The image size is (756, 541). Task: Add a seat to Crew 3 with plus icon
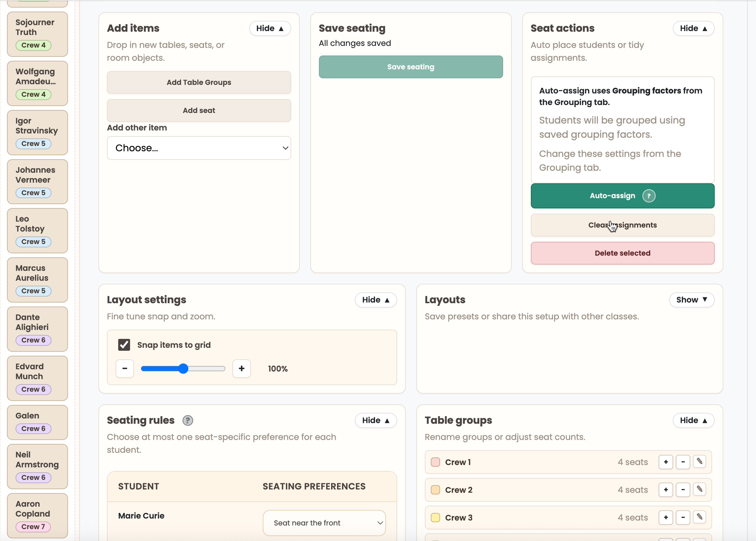pyautogui.click(x=666, y=517)
